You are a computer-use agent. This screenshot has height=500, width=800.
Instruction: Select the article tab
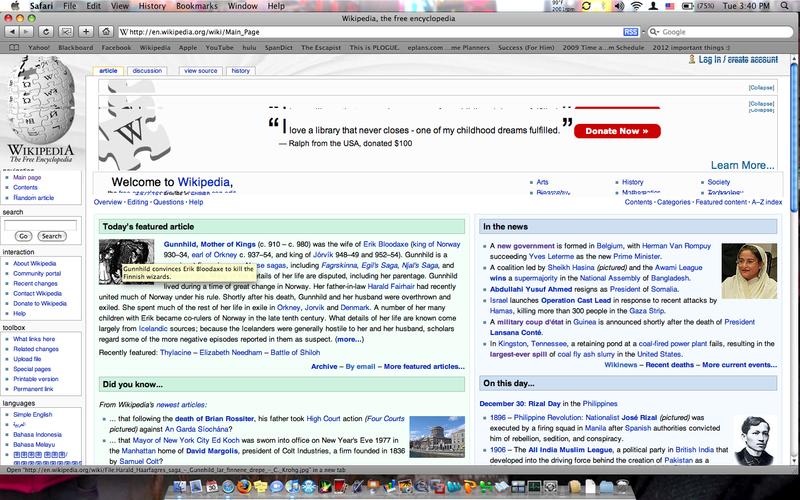[x=108, y=71]
